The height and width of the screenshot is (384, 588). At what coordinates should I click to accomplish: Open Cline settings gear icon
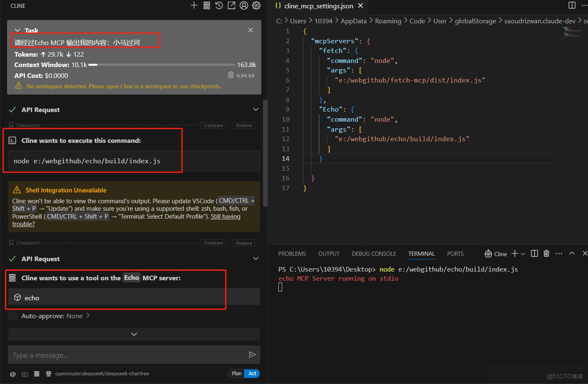256,5
